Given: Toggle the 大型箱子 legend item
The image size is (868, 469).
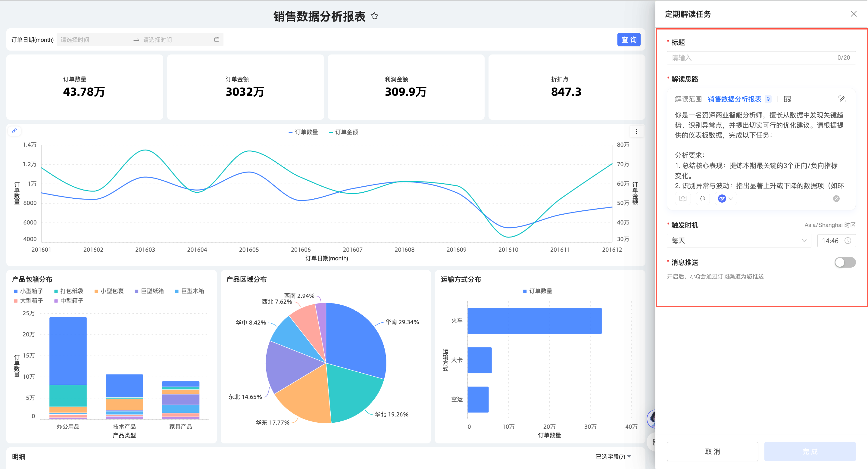Looking at the screenshot, I should 28,301.
